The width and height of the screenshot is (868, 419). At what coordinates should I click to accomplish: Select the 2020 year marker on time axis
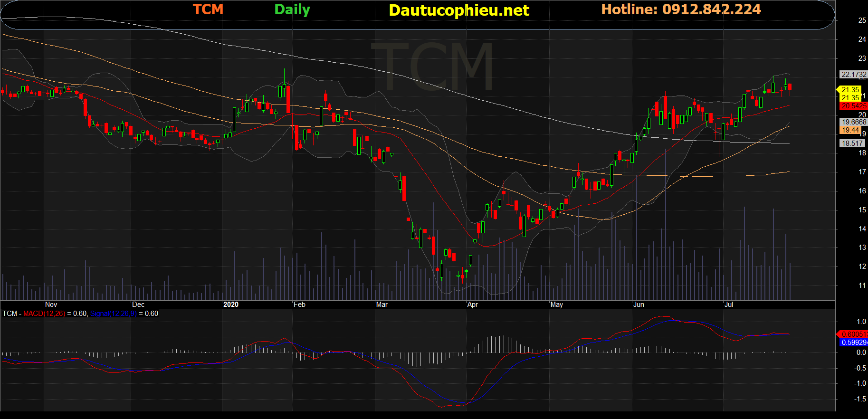coord(231,305)
